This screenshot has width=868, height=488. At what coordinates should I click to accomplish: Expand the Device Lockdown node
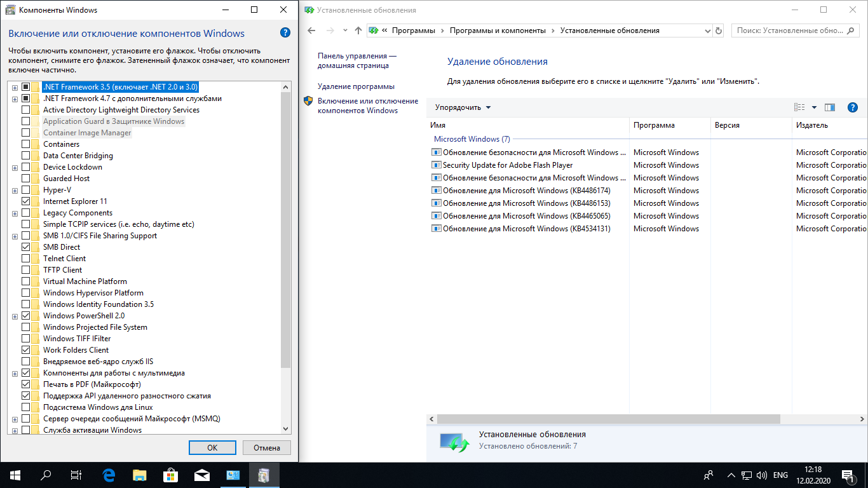(15, 167)
